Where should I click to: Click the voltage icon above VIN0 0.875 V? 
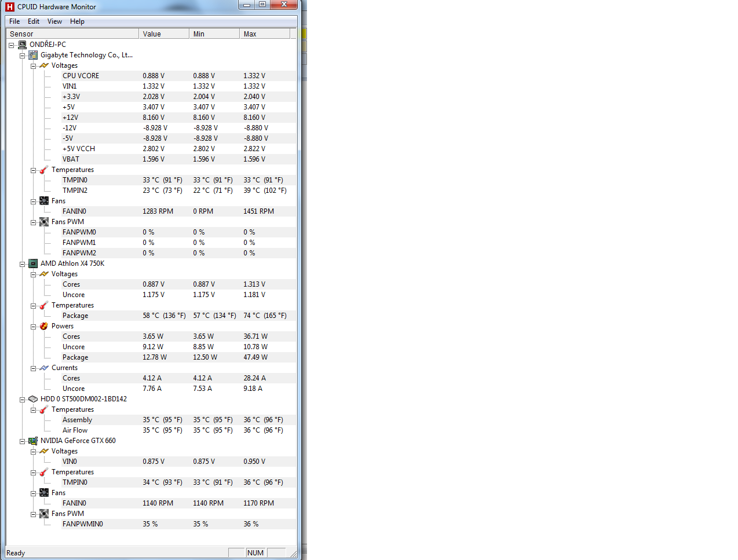coord(44,451)
